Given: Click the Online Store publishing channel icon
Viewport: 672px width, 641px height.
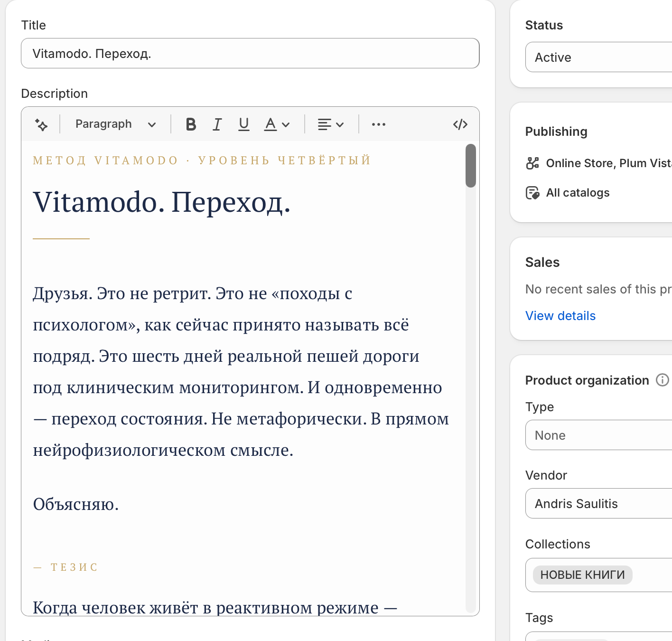Looking at the screenshot, I should (x=532, y=163).
